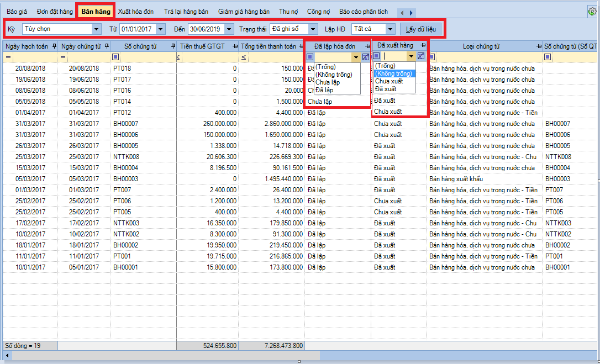600x364 pixels.
Task: Switch to the Công nợ tab
Action: tap(318, 12)
